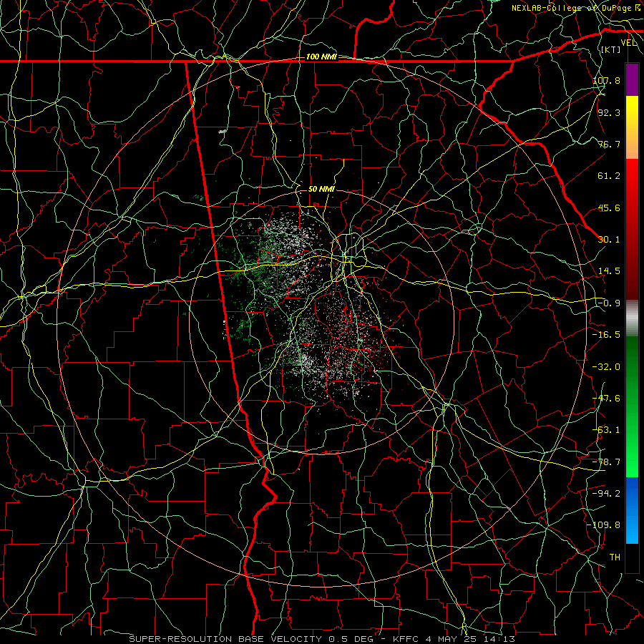Select the 30.1 velocity scale value
Screen dimensions: 644x644
click(609, 240)
